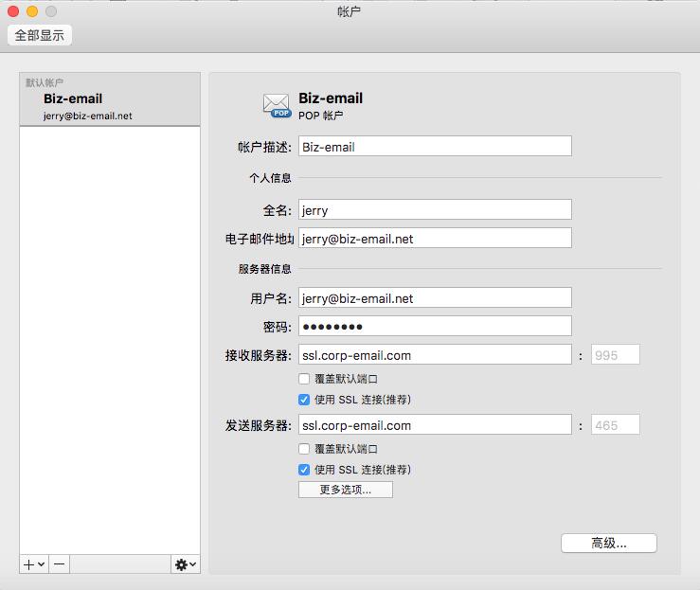
Task: Click the 全名 field containing jerry
Action: tap(435, 210)
